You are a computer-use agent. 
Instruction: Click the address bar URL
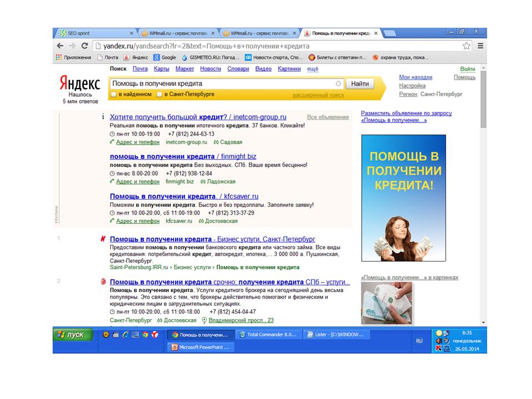coord(206,46)
